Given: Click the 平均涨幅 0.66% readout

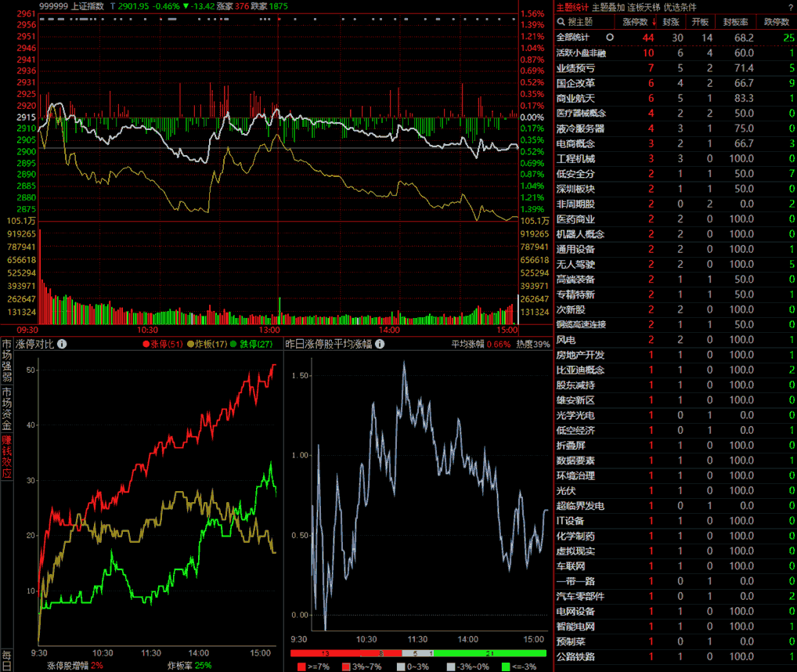Looking at the screenshot, I should click(x=481, y=344).
